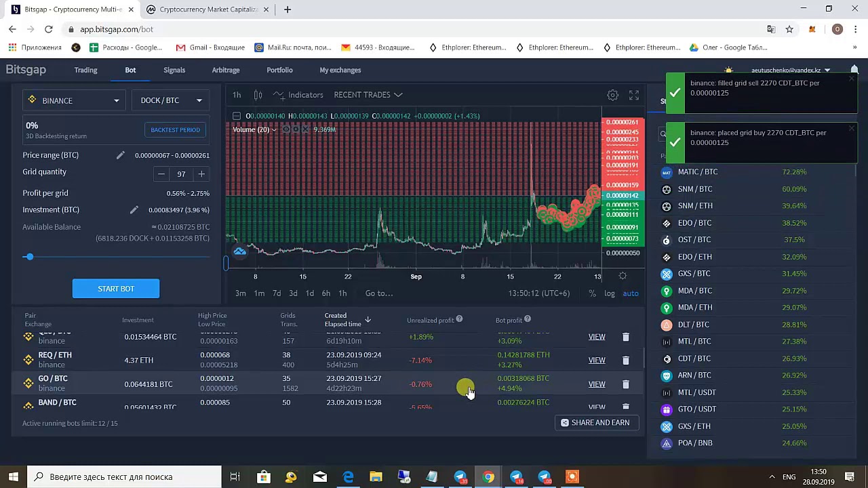Open chart settings gear icon

pos(612,95)
